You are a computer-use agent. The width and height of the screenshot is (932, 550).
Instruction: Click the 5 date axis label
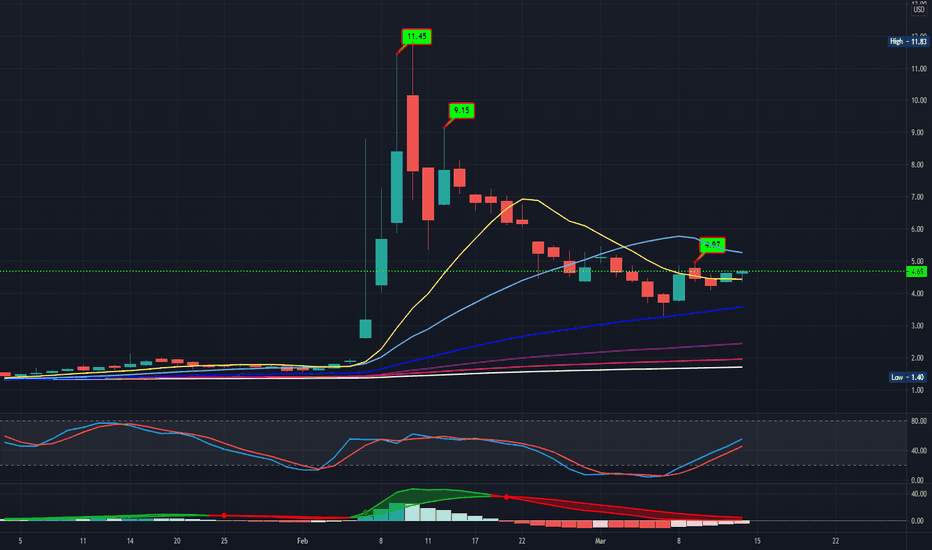click(x=20, y=541)
